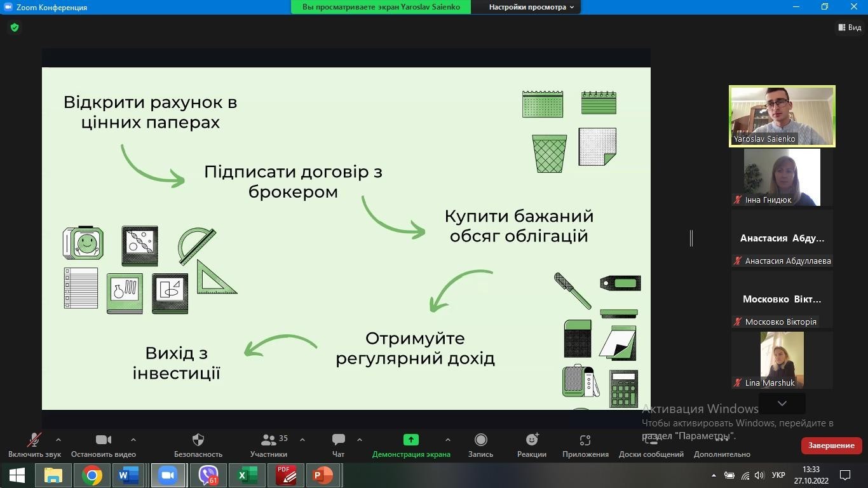Image resolution: width=868 pixels, height=488 pixels.
Task: Unmute microphone via Включить звук
Action: point(34,440)
